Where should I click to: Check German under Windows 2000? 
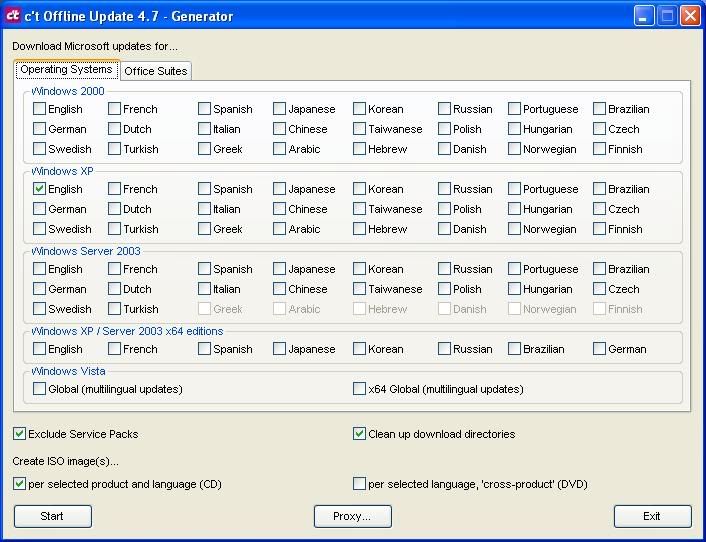pos(39,129)
